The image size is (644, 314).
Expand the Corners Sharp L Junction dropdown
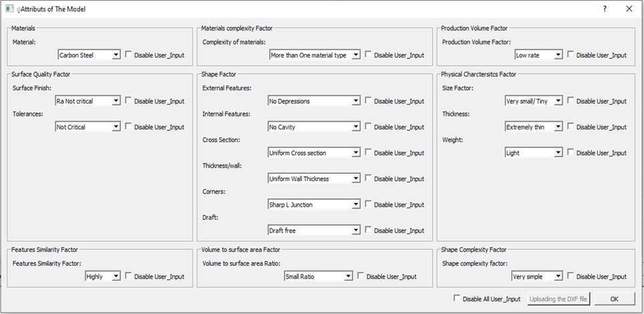(x=314, y=204)
